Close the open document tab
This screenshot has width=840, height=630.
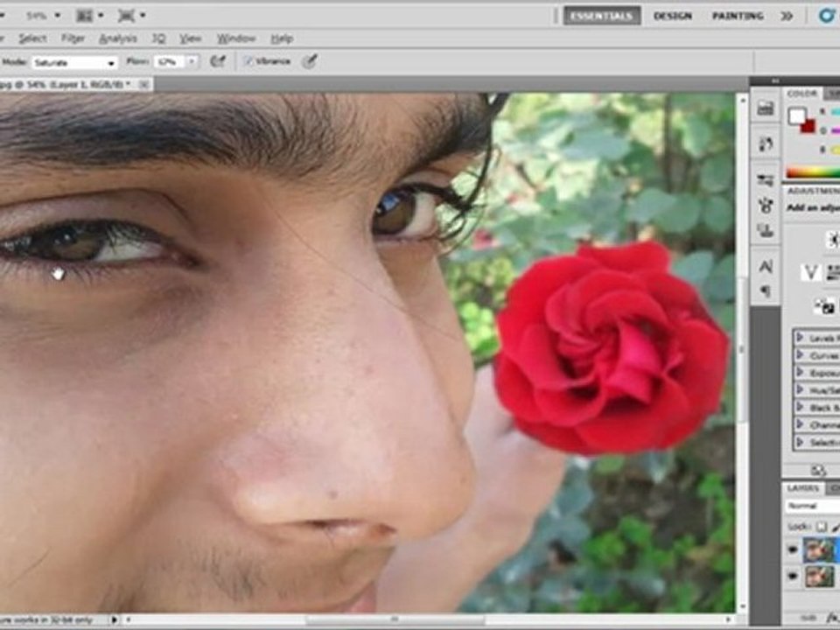point(143,84)
